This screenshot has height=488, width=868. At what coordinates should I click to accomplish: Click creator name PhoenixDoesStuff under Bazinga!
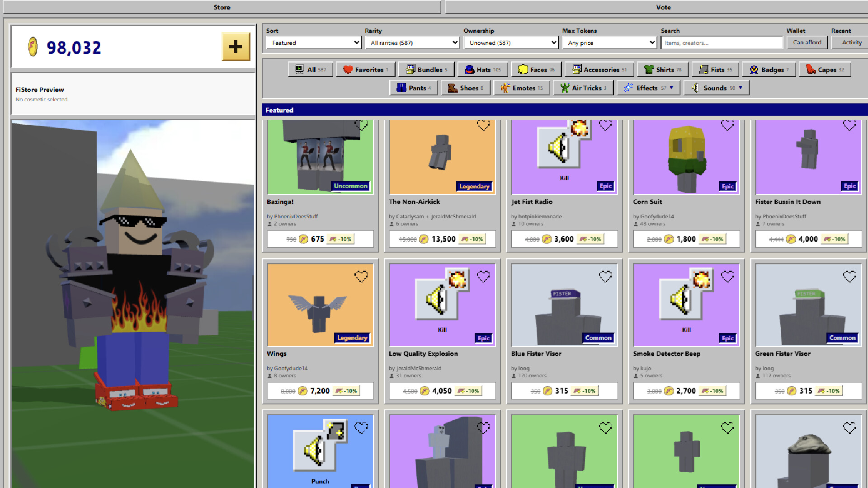click(x=296, y=216)
